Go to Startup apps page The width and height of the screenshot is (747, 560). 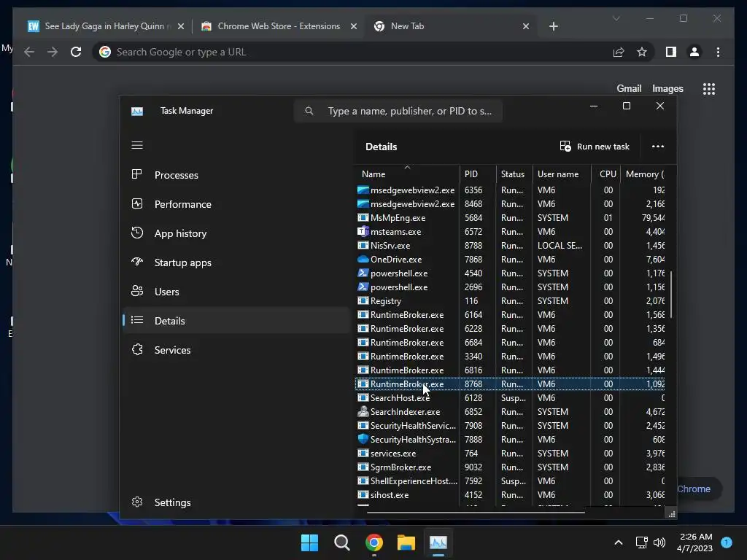[236, 262]
